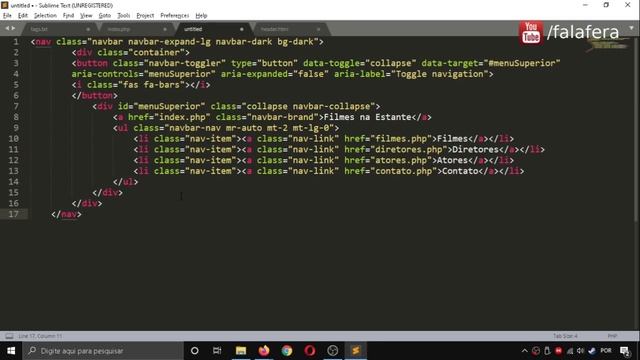Toggle the side bar status icon
640x360 pixels.
9,336
